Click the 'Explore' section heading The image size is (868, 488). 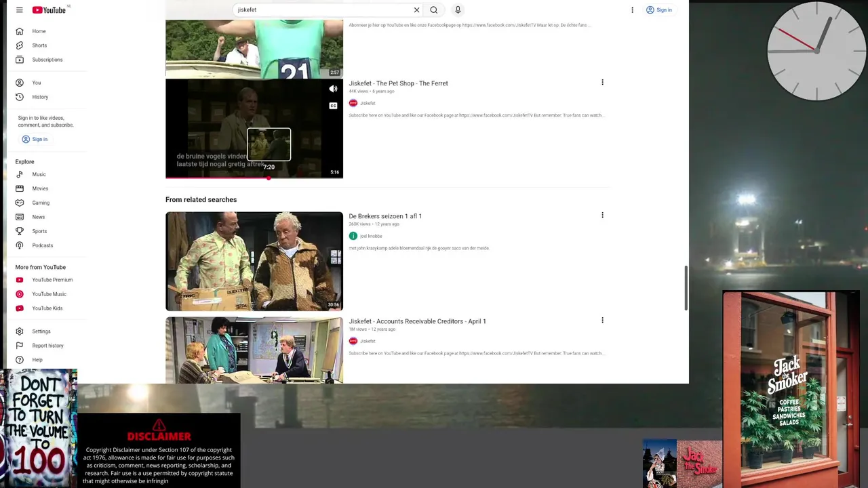(24, 162)
